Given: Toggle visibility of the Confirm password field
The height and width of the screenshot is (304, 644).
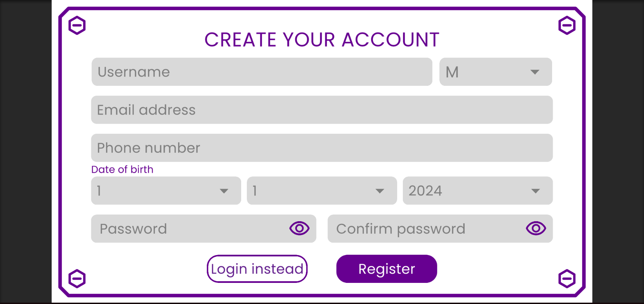Looking at the screenshot, I should pyautogui.click(x=536, y=229).
